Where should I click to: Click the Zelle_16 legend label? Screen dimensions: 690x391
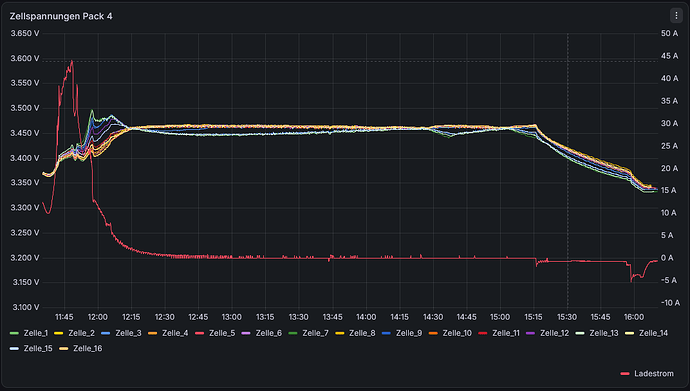pos(88,348)
